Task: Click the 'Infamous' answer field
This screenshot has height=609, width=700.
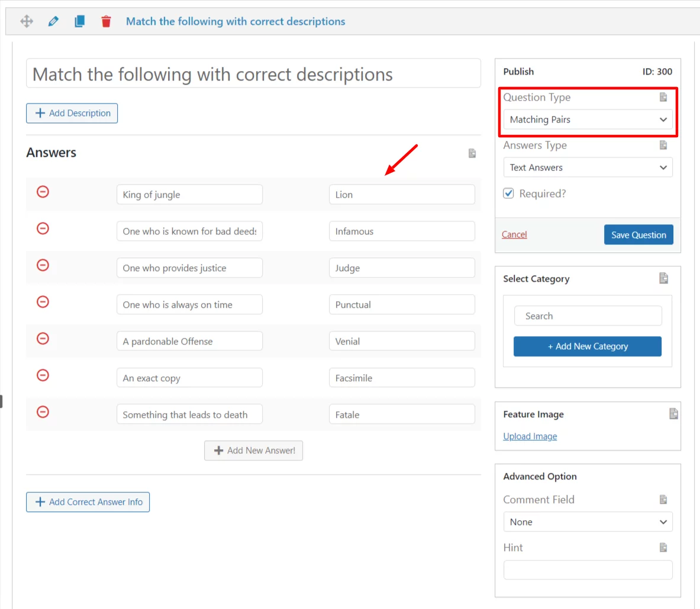Action: pyautogui.click(x=402, y=231)
